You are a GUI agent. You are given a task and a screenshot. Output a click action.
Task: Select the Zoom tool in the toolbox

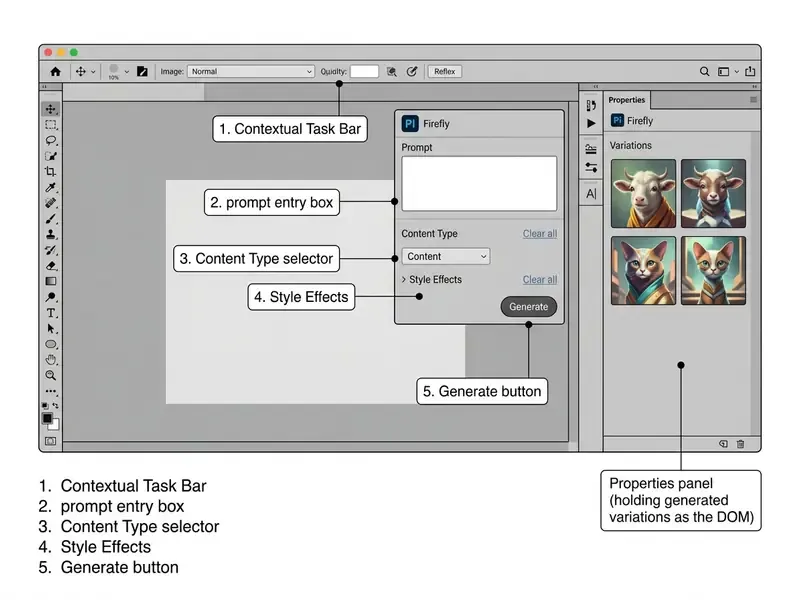coord(51,376)
